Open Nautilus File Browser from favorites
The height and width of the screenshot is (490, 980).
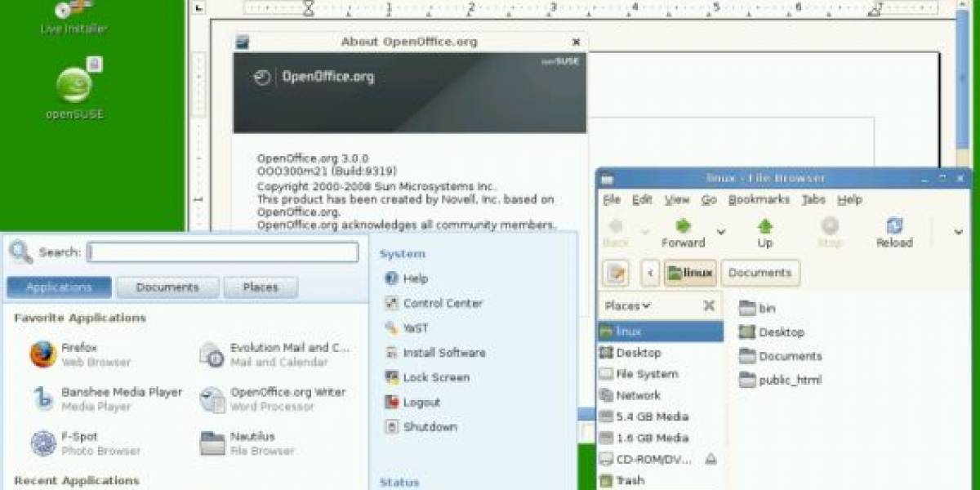[247, 443]
